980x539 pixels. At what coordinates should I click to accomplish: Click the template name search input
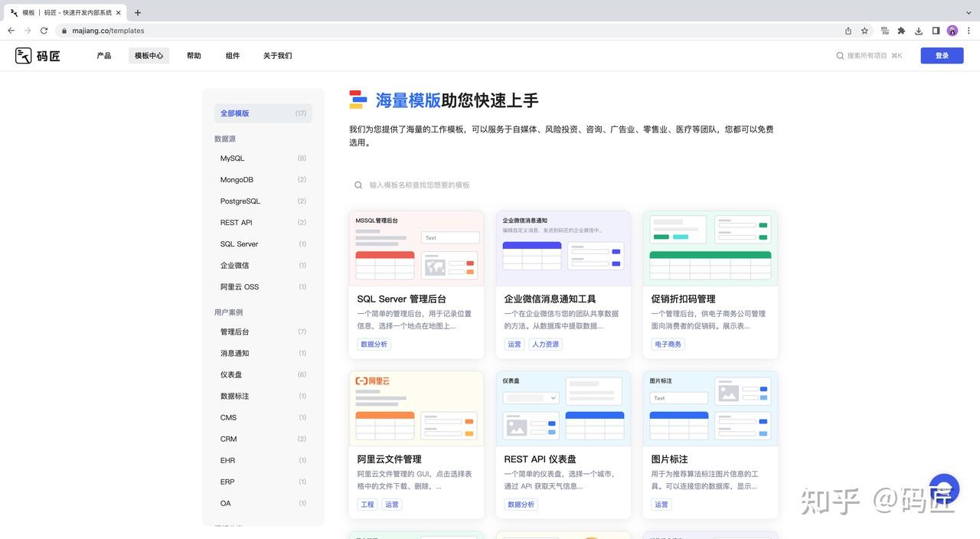pyautogui.click(x=562, y=185)
